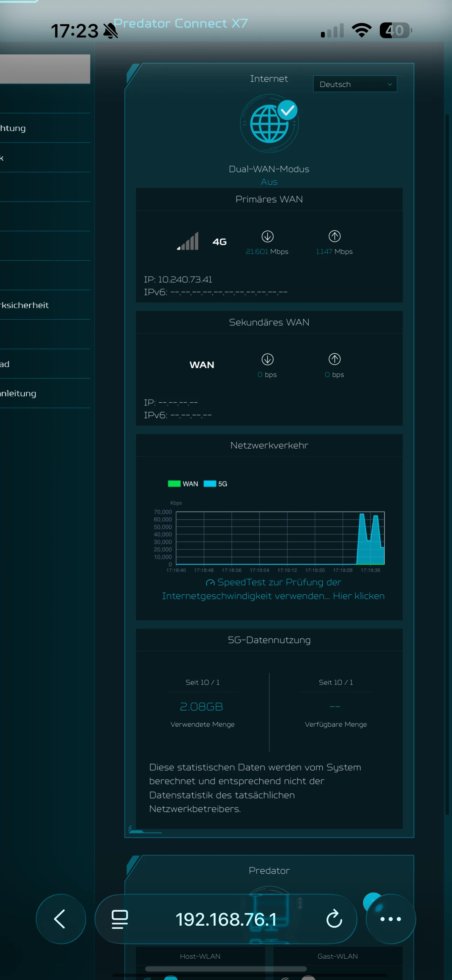Tap the Predator Connect X7 title
The width and height of the screenshot is (452, 980).
tap(181, 23)
